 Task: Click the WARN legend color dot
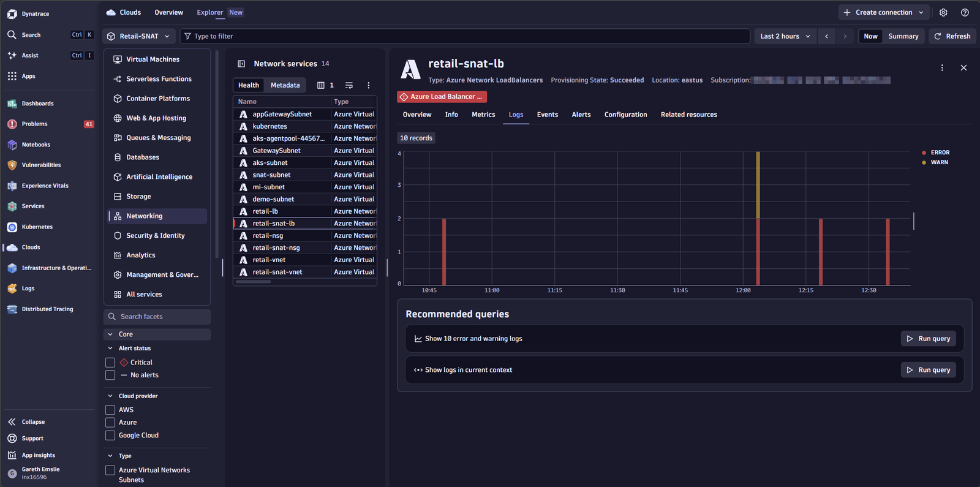pyautogui.click(x=924, y=162)
